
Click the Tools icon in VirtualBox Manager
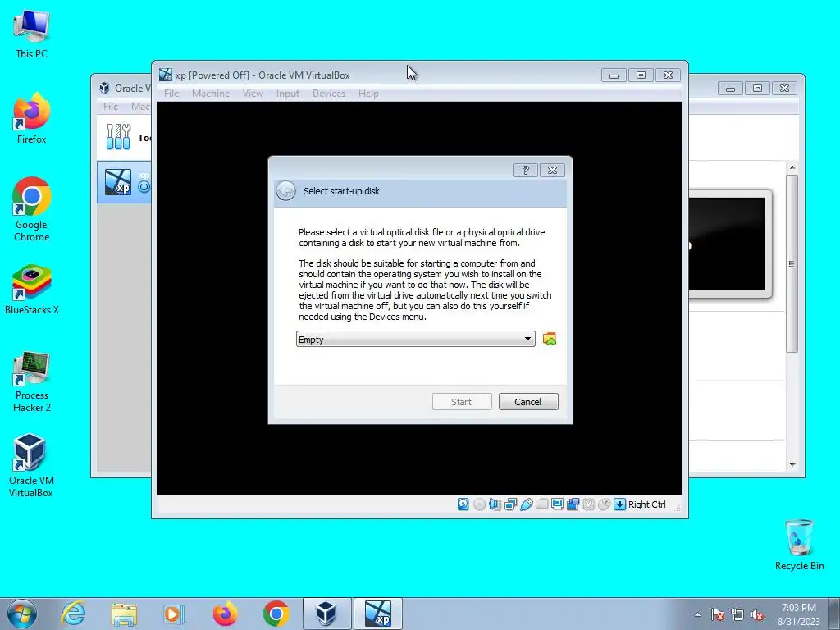pos(118,137)
